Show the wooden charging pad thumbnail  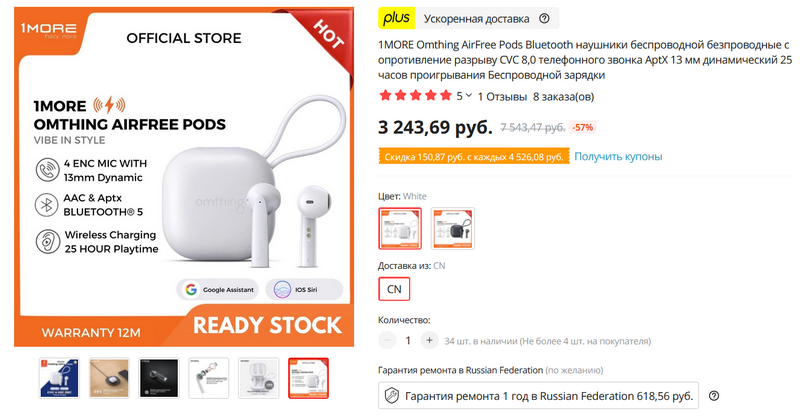[109, 378]
